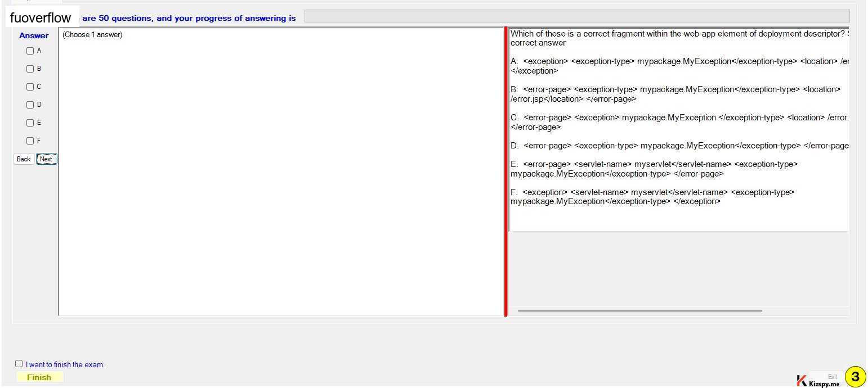This screenshot has height=388, width=868.
Task: Click the answering progress bar
Action: (577, 16)
